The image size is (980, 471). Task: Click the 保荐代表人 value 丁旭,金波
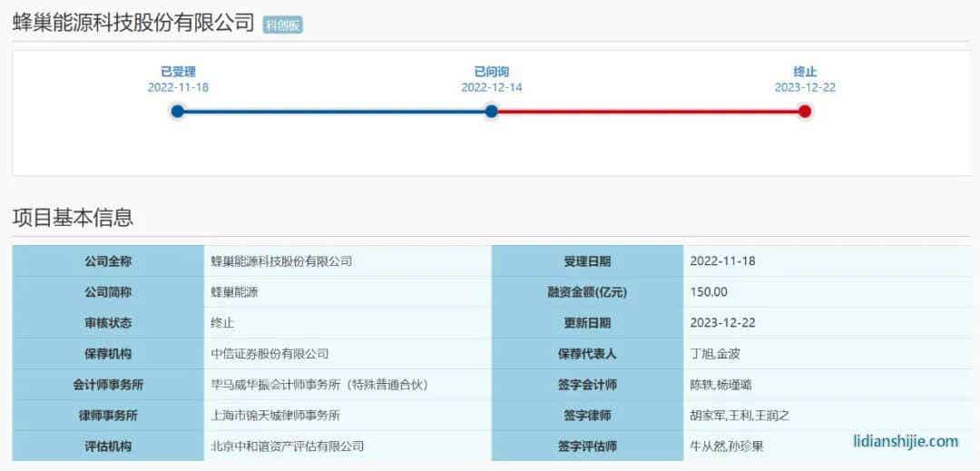tap(715, 354)
